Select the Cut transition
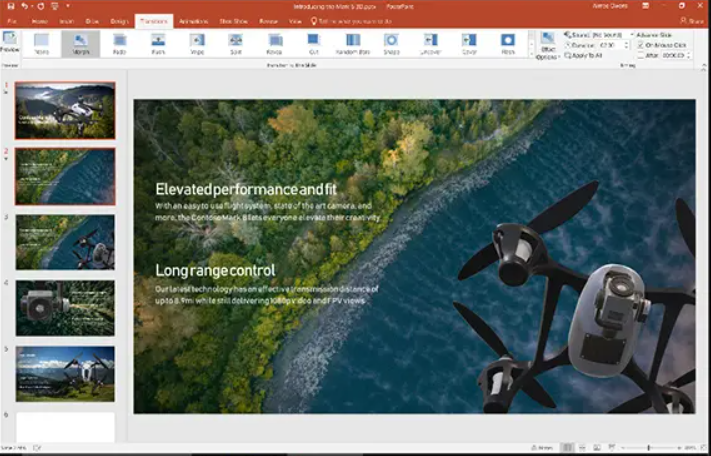The image size is (711, 456). (x=313, y=44)
